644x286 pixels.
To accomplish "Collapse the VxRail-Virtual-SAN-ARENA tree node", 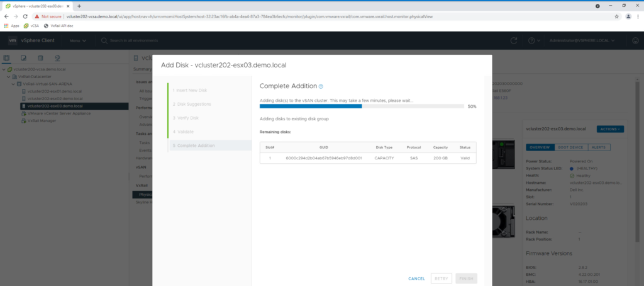I will point(13,84).
